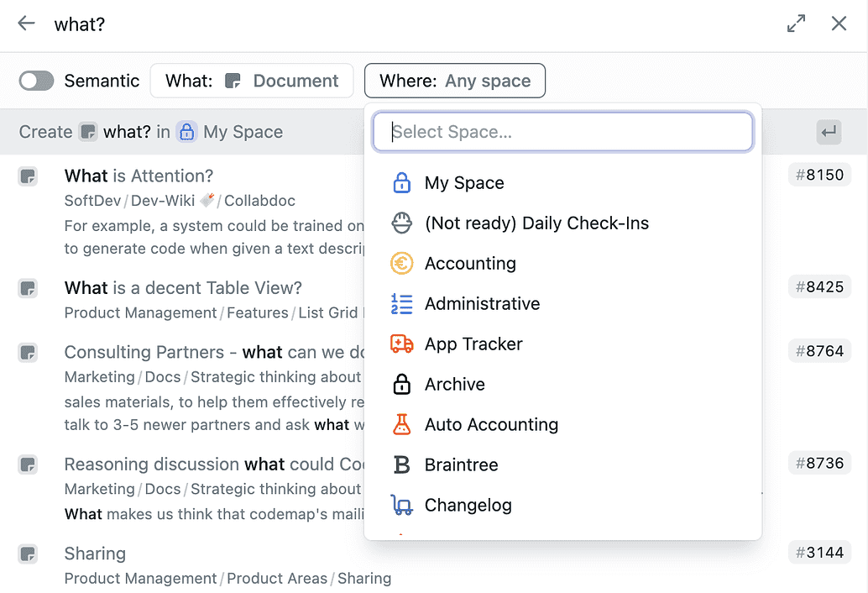The height and width of the screenshot is (593, 868).
Task: Click document ID badge #8425
Action: [x=819, y=287]
